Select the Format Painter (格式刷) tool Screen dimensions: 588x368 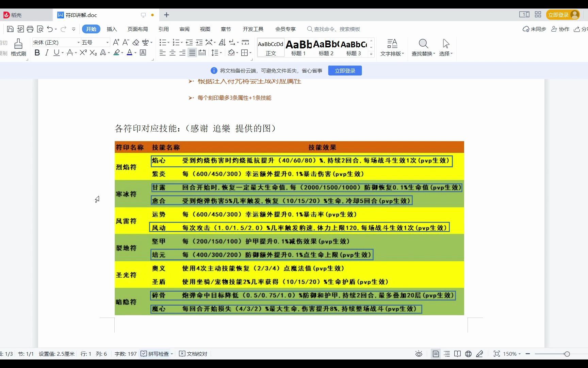pos(18,47)
